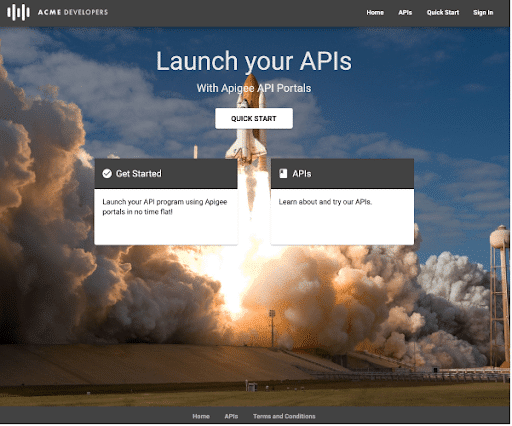Click the With Apigee API Portals subtitle
Screen dimensions: 512x426
point(254,88)
